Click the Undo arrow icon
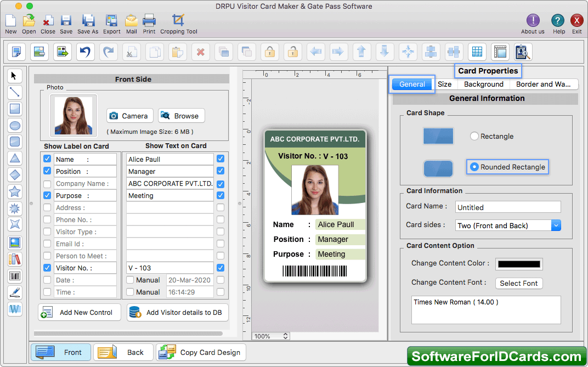 point(86,52)
